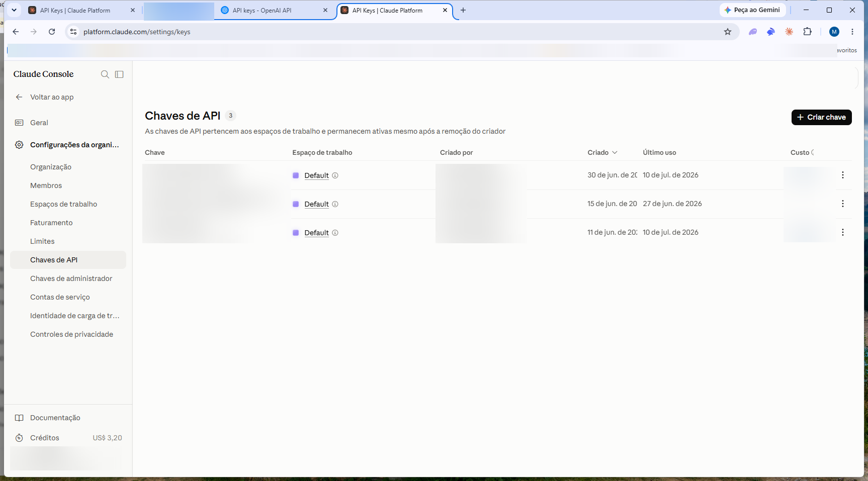Open a new browser tab
The width and height of the screenshot is (868, 481).
click(463, 10)
